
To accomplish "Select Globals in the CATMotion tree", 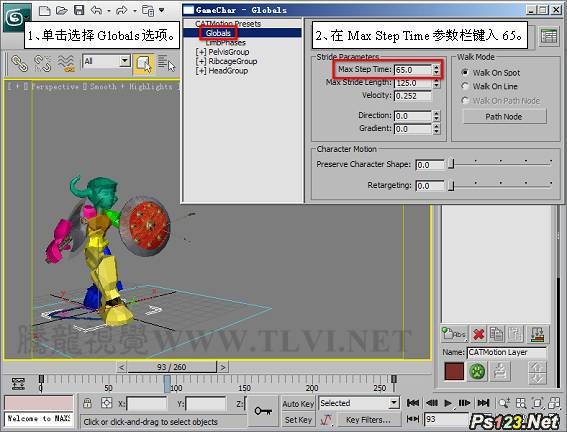I will click(x=218, y=33).
